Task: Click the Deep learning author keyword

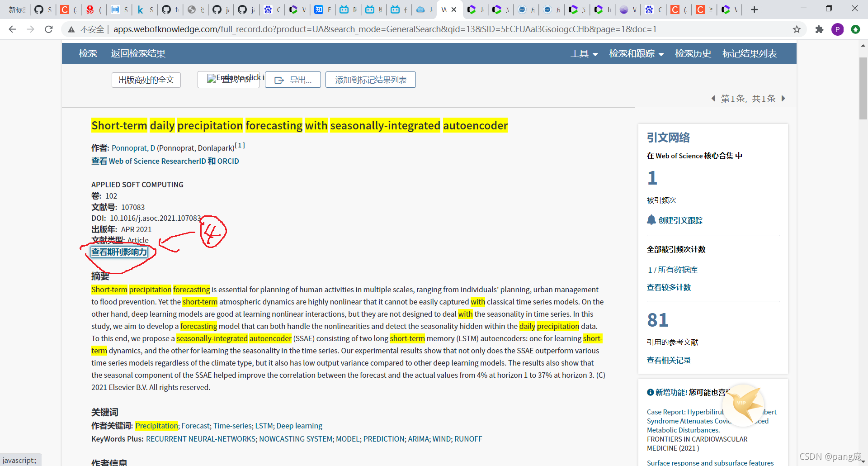Action: [299, 426]
